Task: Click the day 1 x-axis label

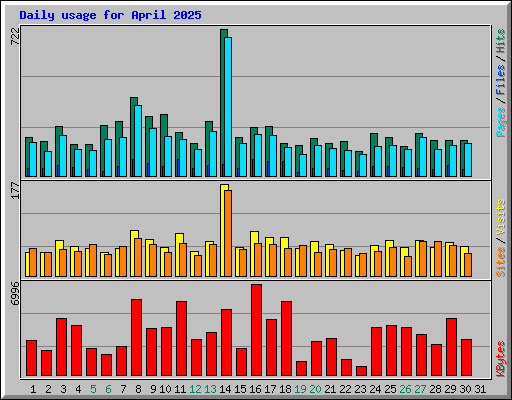Action: [x=33, y=389]
